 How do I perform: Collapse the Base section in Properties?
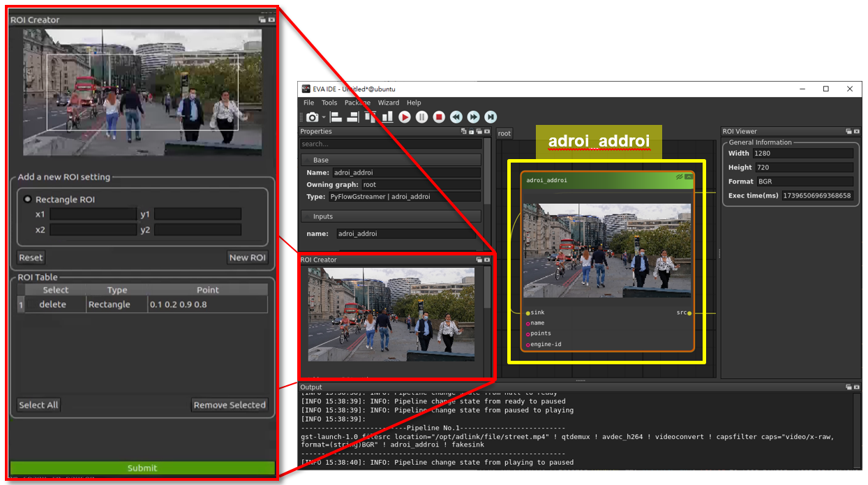coord(308,160)
